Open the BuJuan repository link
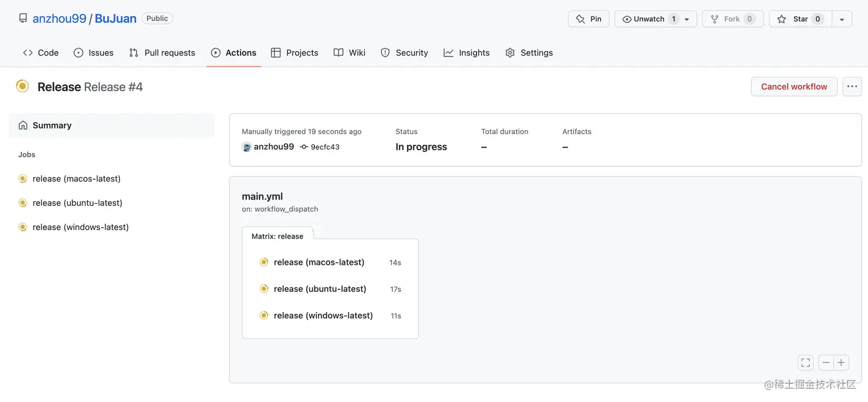This screenshot has height=402, width=868. tap(115, 18)
